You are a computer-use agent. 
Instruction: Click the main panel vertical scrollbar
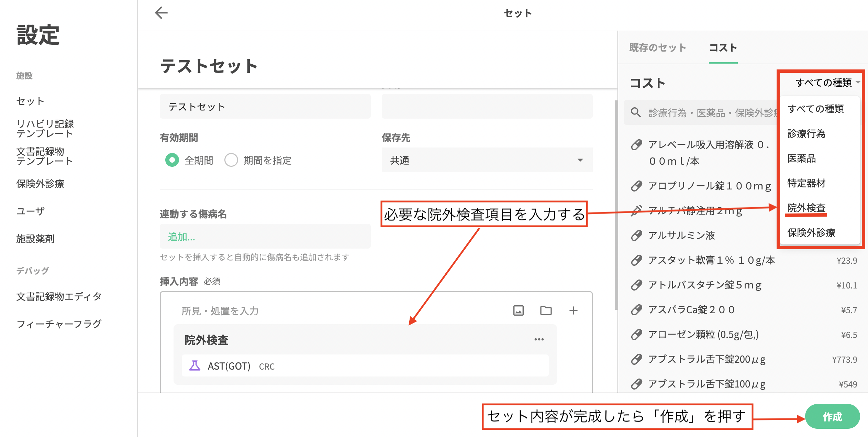(616, 205)
